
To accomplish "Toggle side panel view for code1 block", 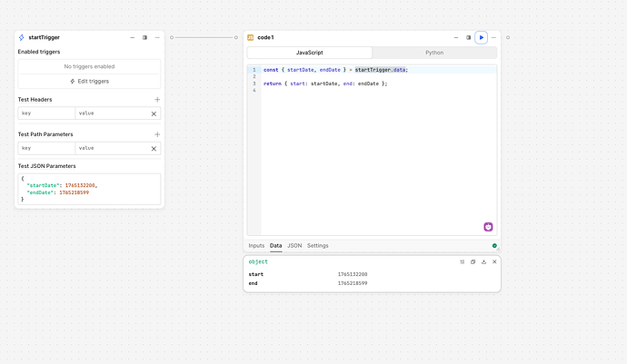I will pos(469,37).
